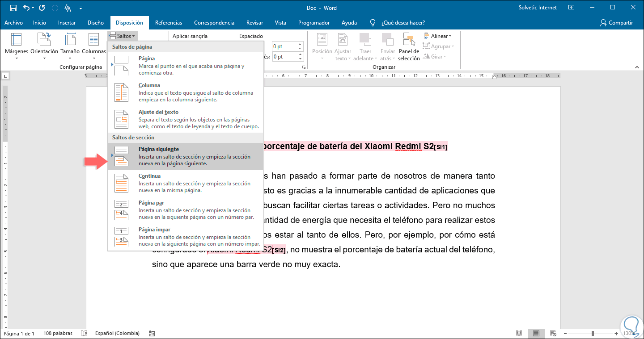Click the Compartir share button
The width and height of the screenshot is (644, 339).
(x=617, y=23)
